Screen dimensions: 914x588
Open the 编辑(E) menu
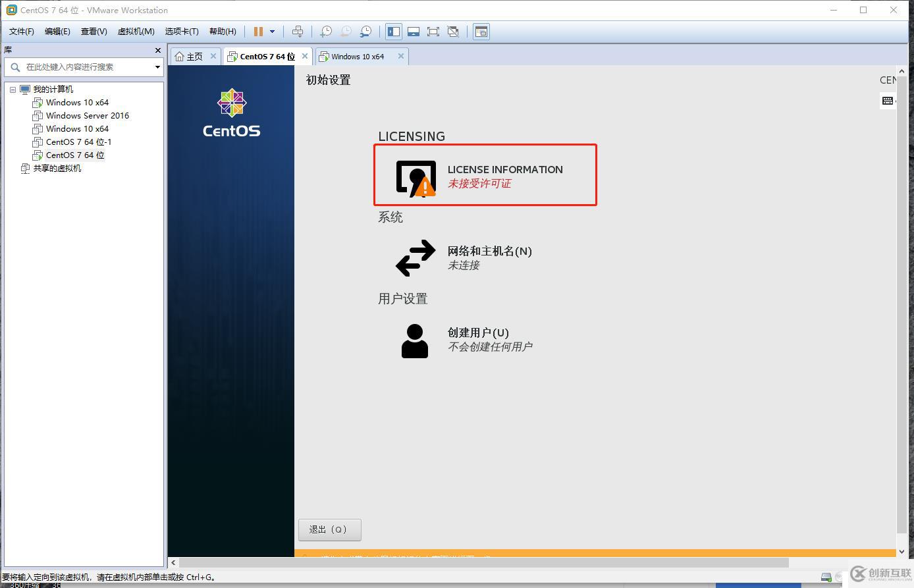pos(57,32)
